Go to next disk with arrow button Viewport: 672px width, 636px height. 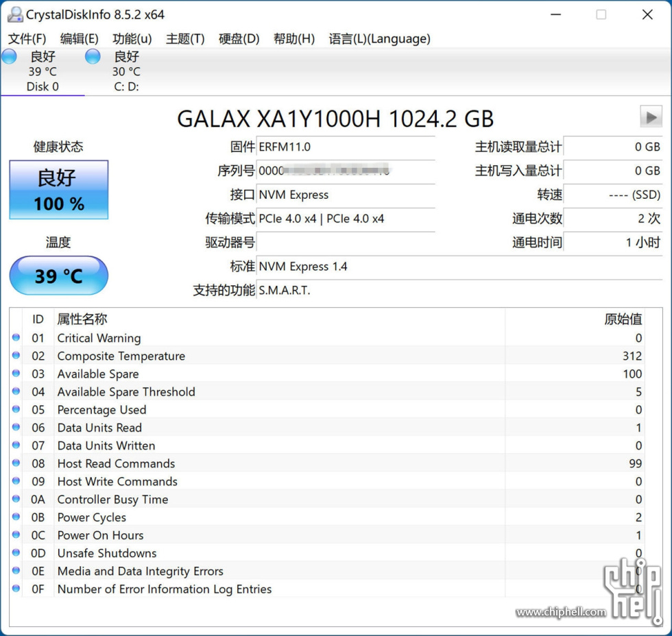pos(651,117)
